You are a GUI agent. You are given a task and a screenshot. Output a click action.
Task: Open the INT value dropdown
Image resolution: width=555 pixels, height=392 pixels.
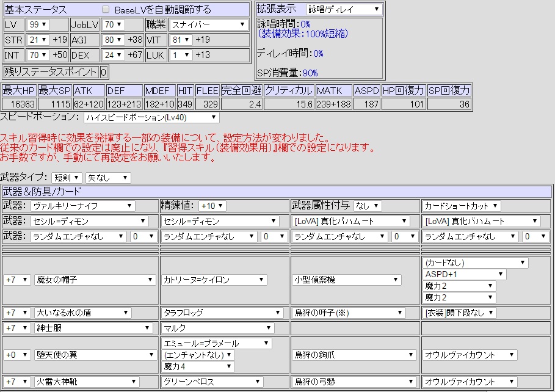(x=38, y=56)
